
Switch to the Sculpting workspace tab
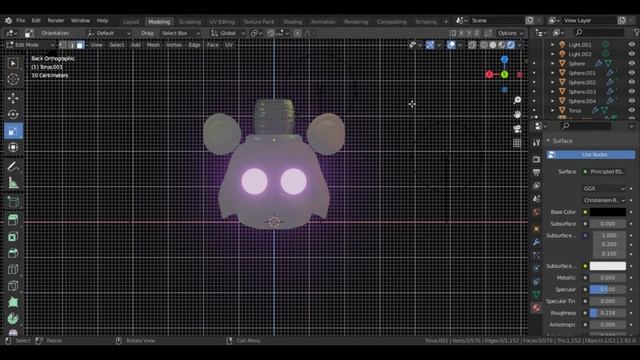[190, 22]
